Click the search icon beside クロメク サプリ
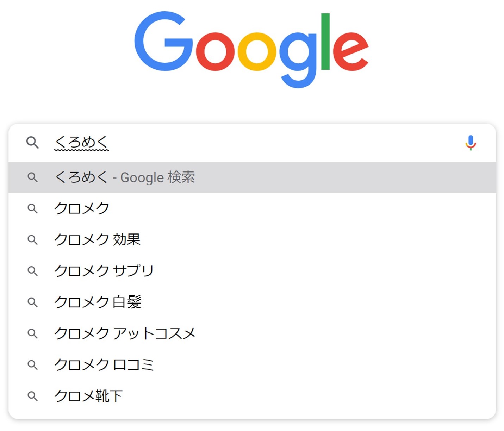Image resolution: width=504 pixels, height=431 pixels. [32, 271]
